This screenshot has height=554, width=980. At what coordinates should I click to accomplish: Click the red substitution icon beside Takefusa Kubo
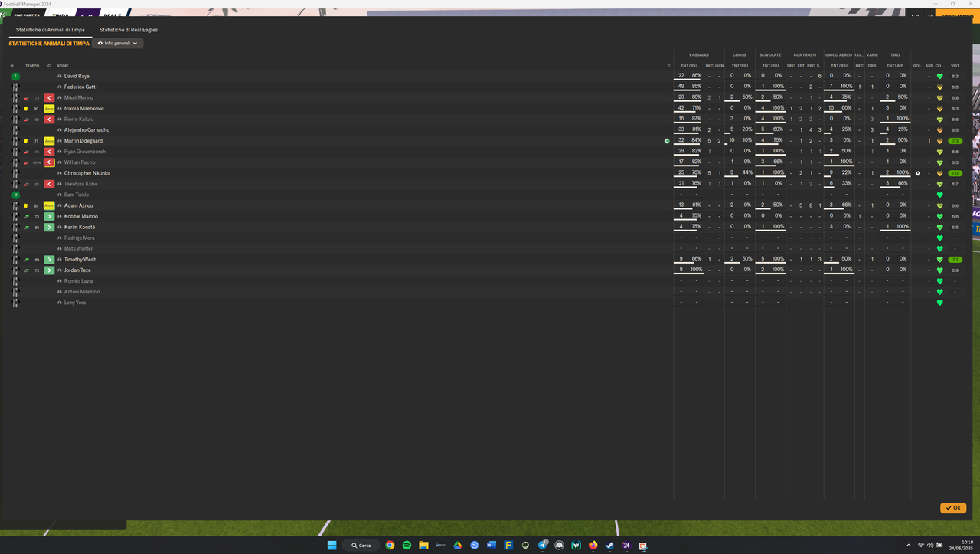tap(49, 184)
